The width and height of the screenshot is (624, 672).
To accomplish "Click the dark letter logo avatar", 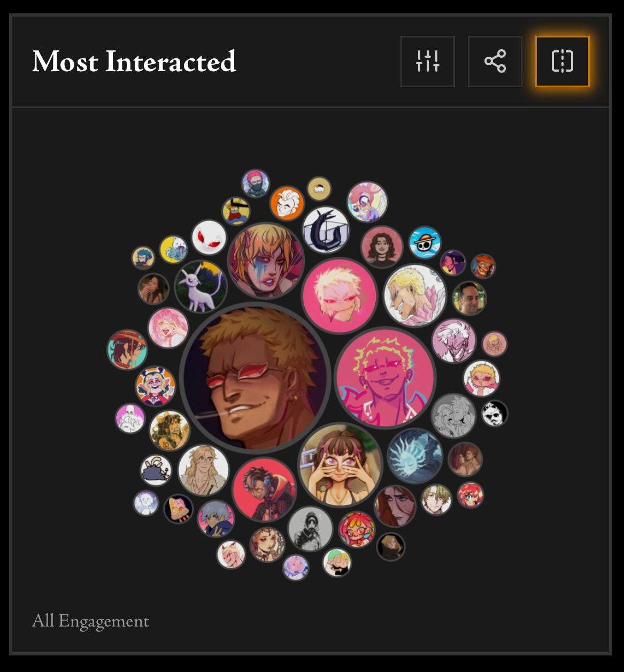I will (326, 230).
